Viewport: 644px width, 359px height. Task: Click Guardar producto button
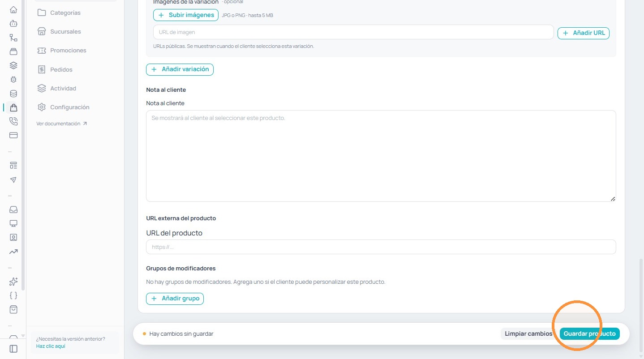589,333
